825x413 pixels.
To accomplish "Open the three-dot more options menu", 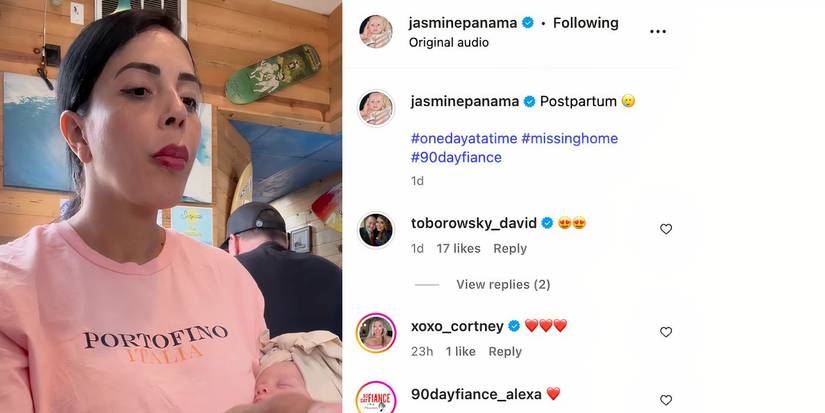I will tap(658, 32).
